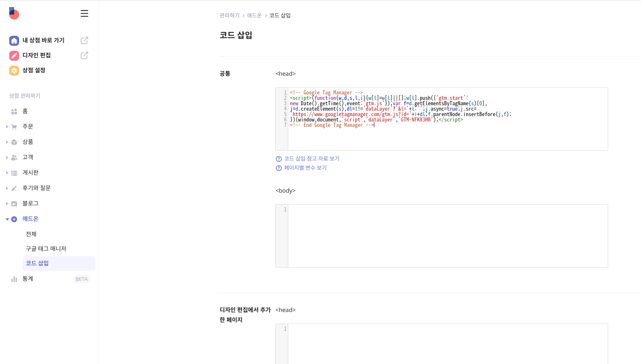Screen dimensions: 641x364
Task: Select 코드 삽입 submenu item
Action: pyautogui.click(x=59, y=263)
